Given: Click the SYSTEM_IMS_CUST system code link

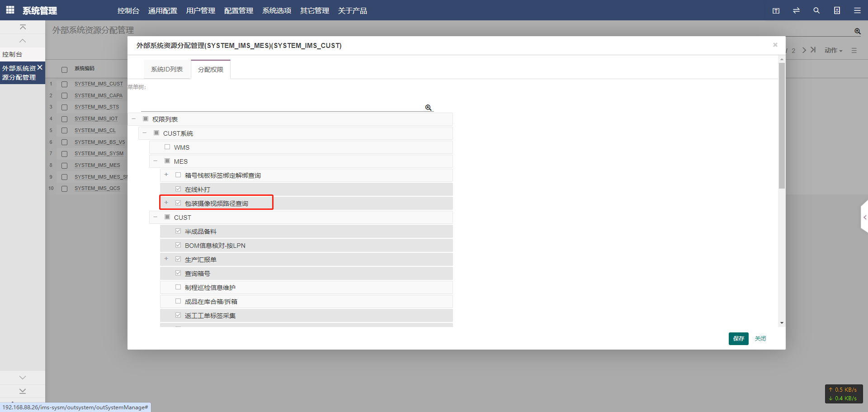Looking at the screenshot, I should click(x=99, y=84).
